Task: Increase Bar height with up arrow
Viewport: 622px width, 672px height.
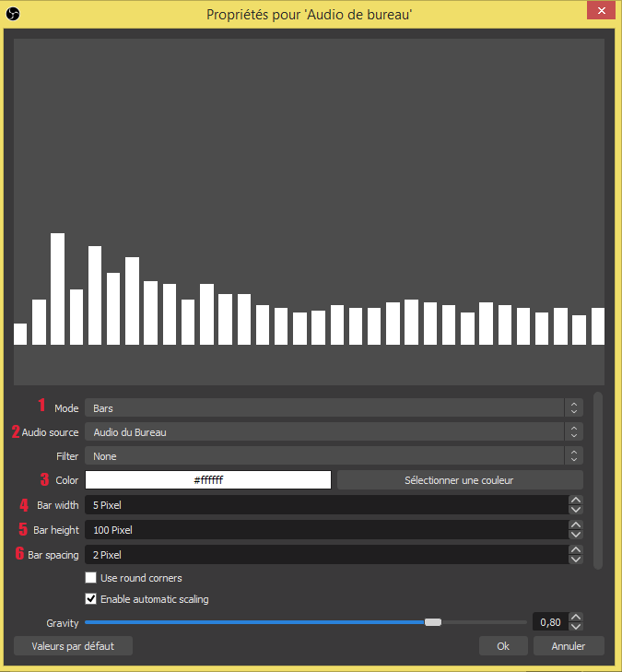Action: [576, 525]
